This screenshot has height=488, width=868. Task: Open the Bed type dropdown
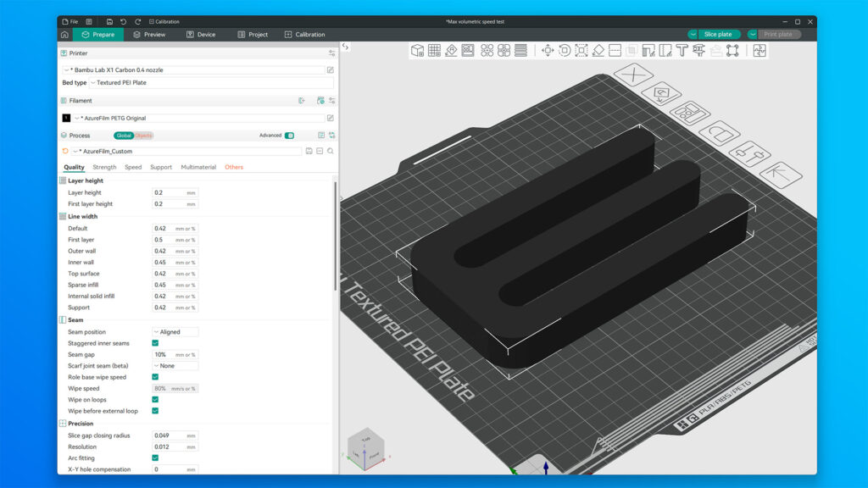tap(212, 83)
